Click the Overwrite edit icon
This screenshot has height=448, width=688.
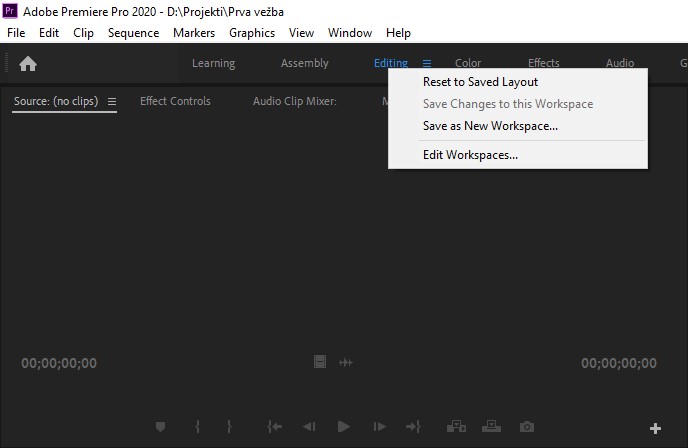pyautogui.click(x=491, y=426)
